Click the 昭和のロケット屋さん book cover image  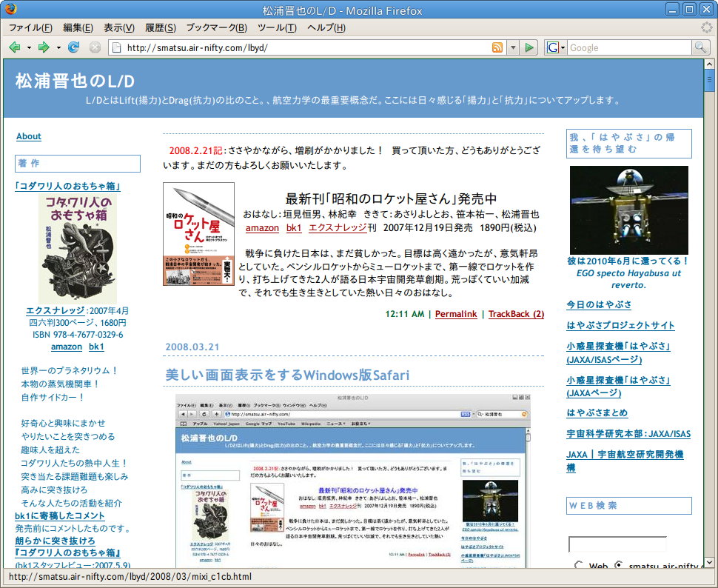198,234
